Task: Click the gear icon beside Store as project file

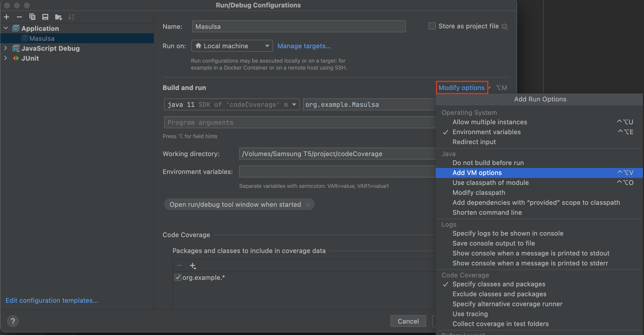Action: 505,27
